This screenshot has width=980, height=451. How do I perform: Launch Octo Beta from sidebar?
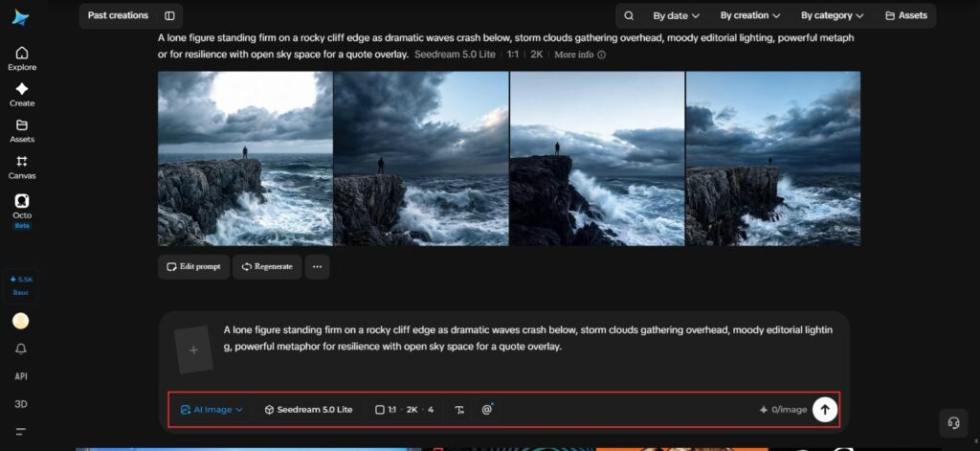tap(22, 211)
